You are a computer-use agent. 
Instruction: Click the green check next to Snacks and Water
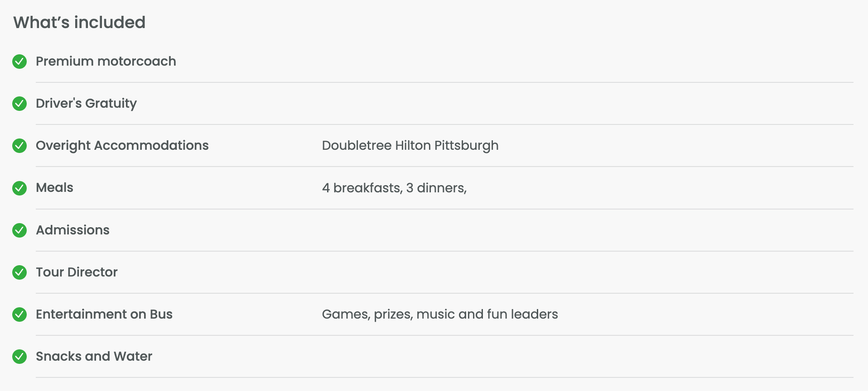click(x=19, y=357)
